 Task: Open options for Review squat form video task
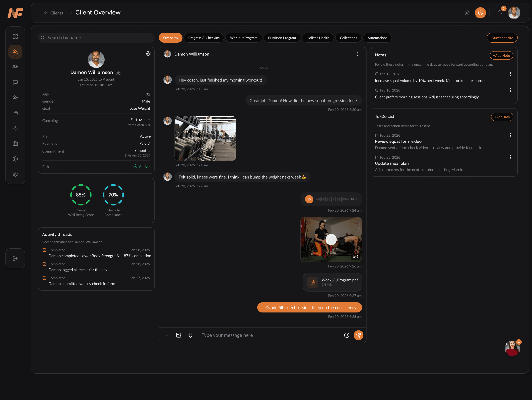click(x=510, y=135)
